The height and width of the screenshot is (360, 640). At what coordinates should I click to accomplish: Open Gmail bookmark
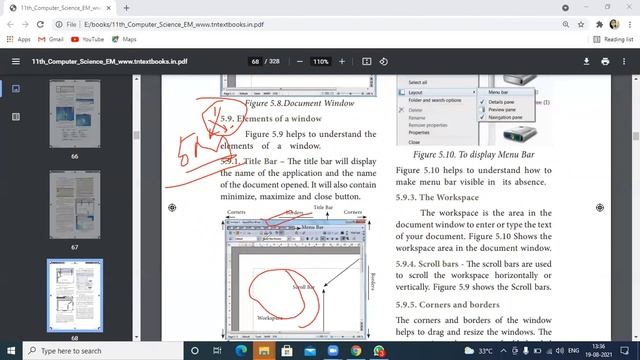[x=51, y=39]
